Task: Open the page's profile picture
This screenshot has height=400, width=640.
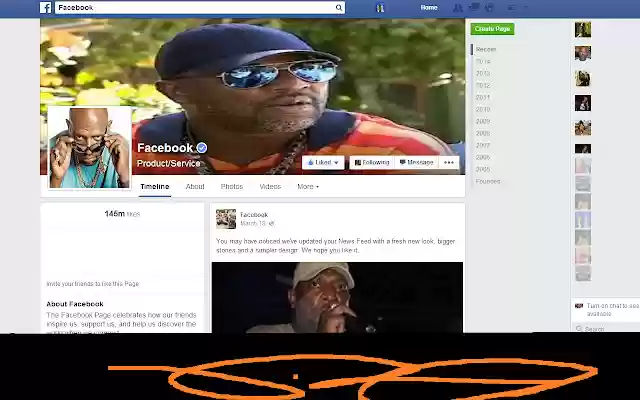Action: pyautogui.click(x=90, y=148)
